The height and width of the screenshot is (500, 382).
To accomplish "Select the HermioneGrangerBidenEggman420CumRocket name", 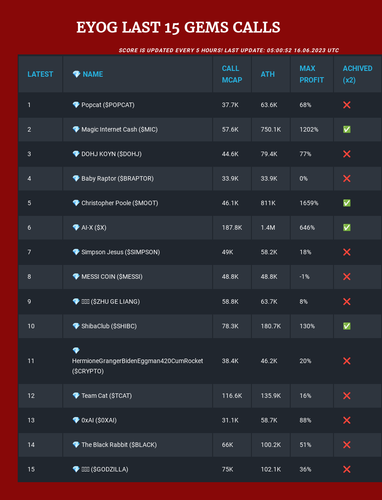I will point(137,361).
